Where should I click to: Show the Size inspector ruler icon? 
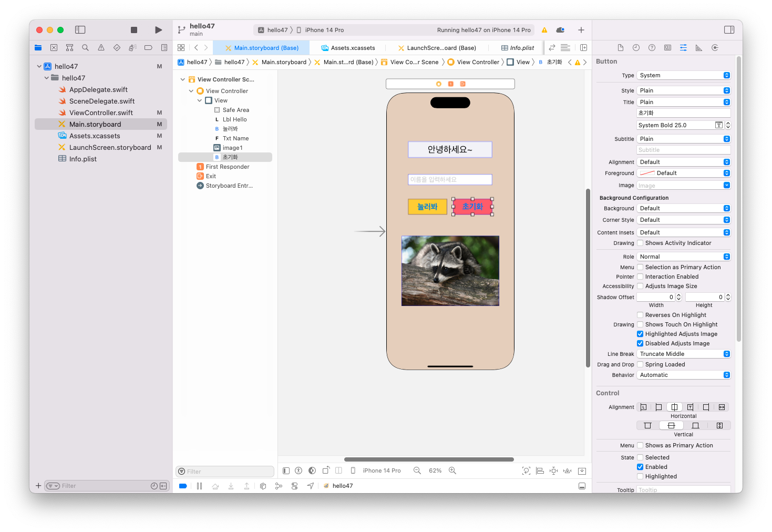(x=699, y=47)
